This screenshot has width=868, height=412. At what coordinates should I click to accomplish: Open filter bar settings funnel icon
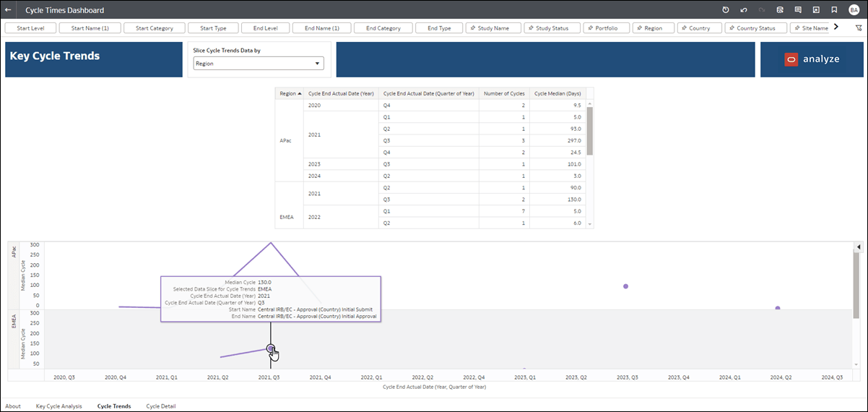pos(859,28)
